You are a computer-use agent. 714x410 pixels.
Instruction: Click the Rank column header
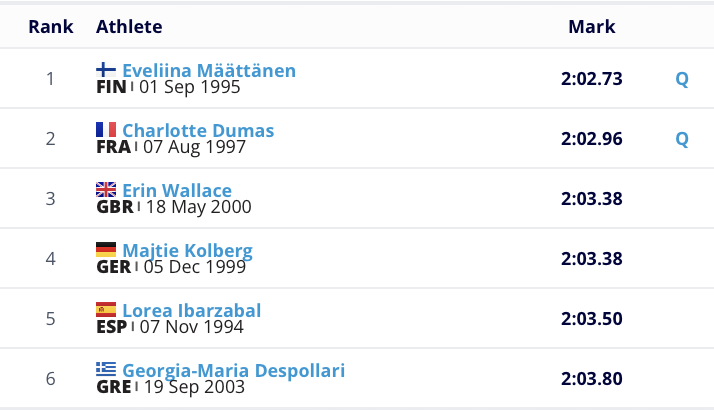[51, 27]
